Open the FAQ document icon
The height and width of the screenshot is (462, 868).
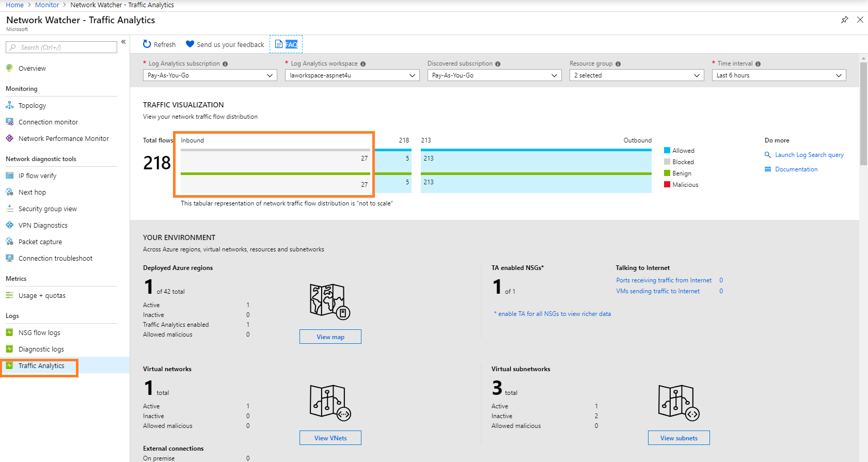pyautogui.click(x=279, y=44)
